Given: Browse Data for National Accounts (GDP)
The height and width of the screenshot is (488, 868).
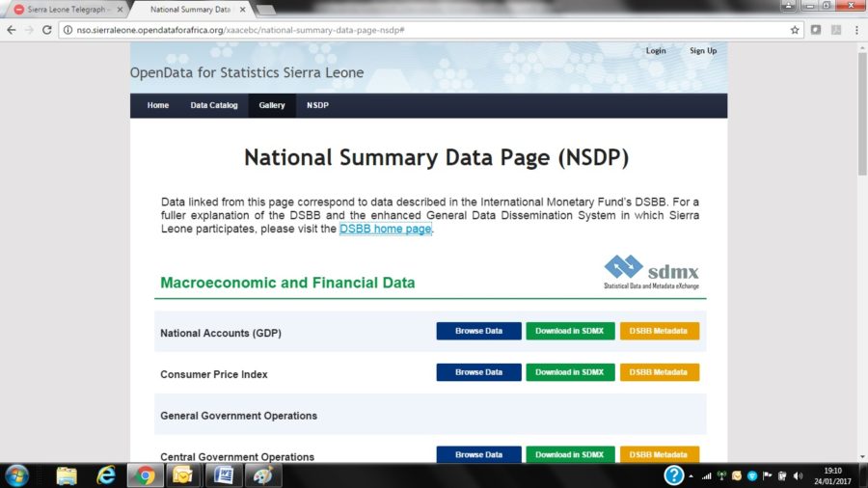Looking at the screenshot, I should 478,331.
